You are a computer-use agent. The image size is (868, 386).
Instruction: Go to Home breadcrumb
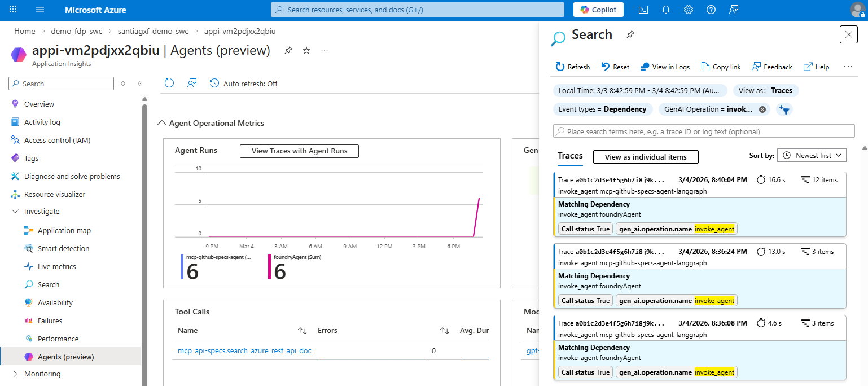pyautogui.click(x=25, y=31)
